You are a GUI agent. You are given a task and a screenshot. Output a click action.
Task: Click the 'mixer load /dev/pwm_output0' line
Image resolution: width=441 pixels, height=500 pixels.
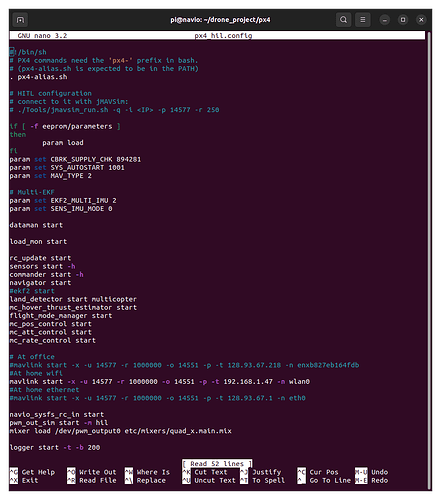(x=121, y=431)
